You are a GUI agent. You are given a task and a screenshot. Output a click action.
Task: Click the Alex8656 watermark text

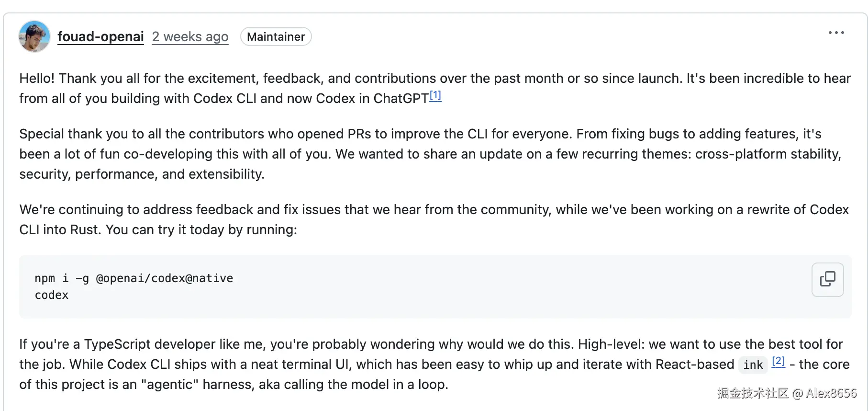(x=831, y=393)
